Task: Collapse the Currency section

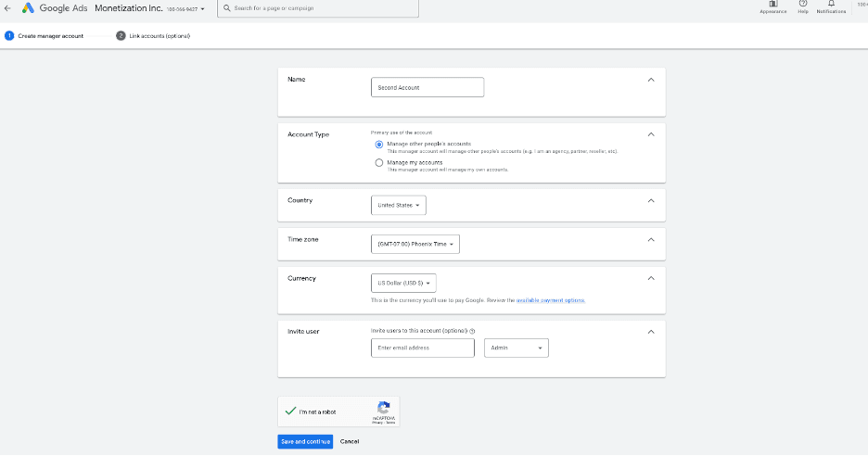Action: 651,278
